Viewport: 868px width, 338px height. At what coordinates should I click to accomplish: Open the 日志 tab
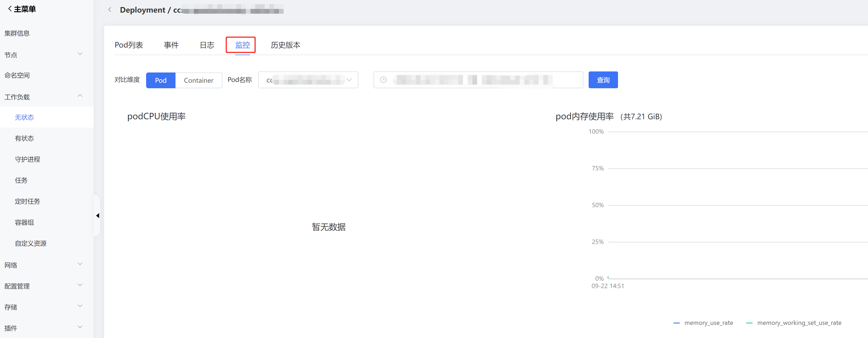206,45
